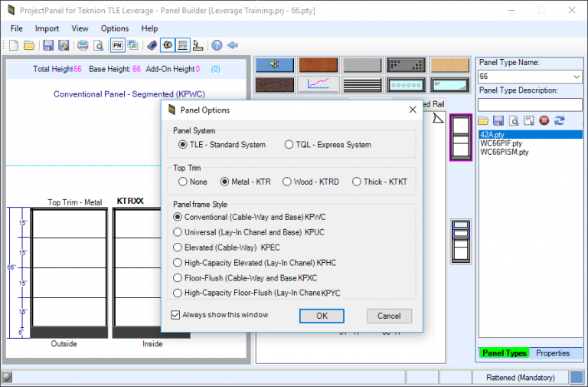Click the blue back arrow icon
588x387 pixels.
point(232,45)
